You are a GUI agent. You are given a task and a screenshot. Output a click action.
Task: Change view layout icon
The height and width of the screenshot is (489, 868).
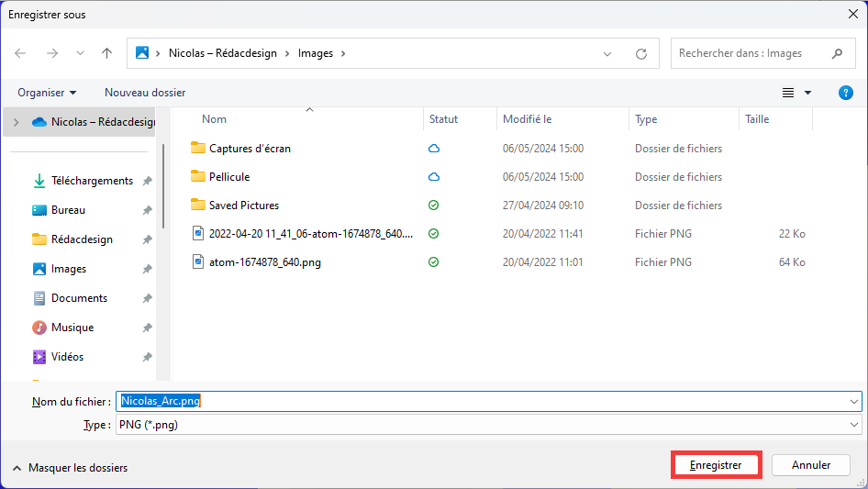pyautogui.click(x=788, y=93)
